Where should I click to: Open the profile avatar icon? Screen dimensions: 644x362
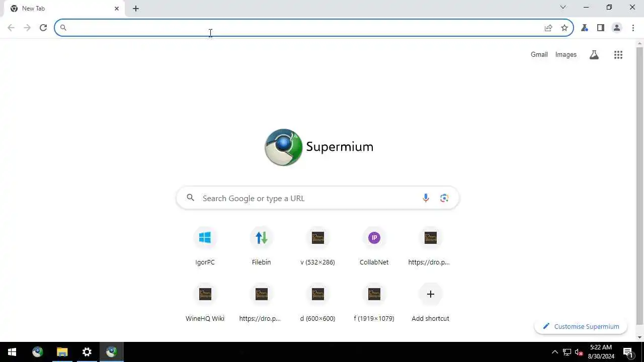[617, 28]
